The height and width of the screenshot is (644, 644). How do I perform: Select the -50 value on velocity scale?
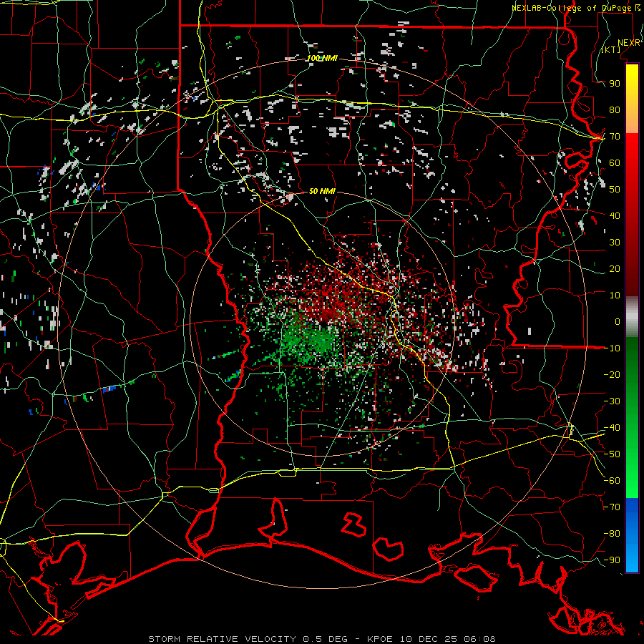pyautogui.click(x=612, y=454)
